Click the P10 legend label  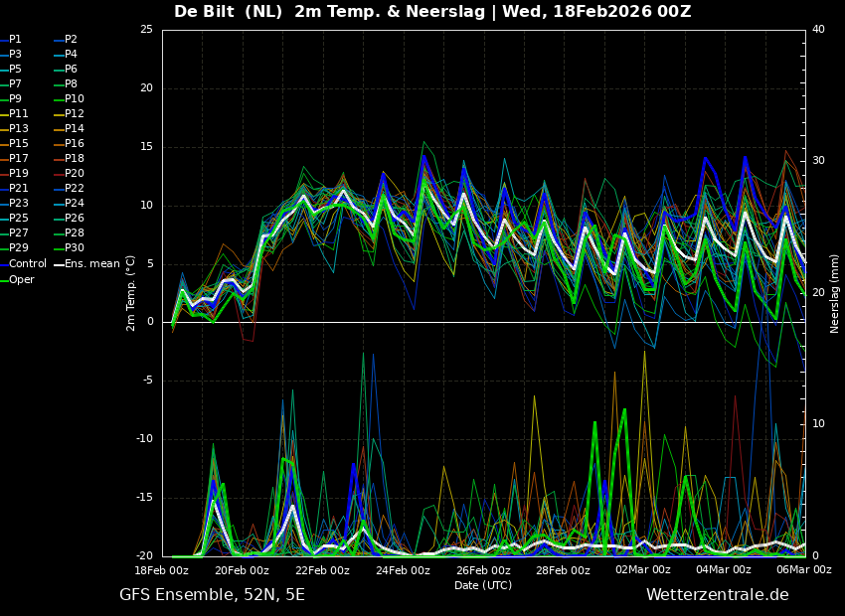pyautogui.click(x=75, y=99)
